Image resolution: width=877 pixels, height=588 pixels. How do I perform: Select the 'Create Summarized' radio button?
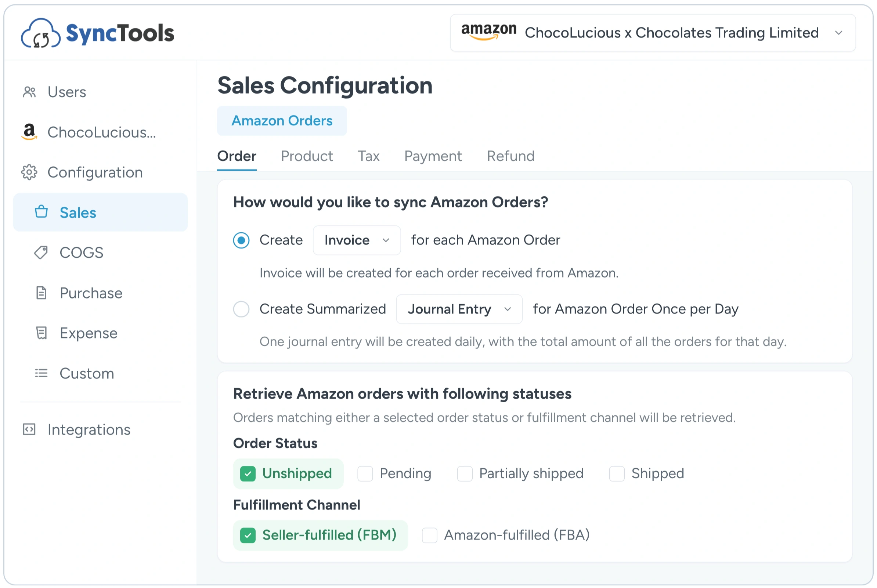click(241, 309)
